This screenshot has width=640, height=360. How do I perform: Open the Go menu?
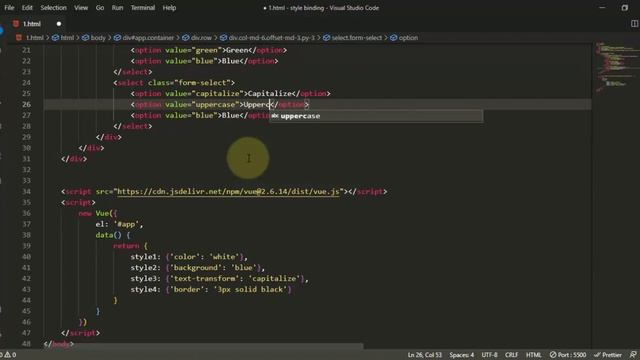[100, 8]
